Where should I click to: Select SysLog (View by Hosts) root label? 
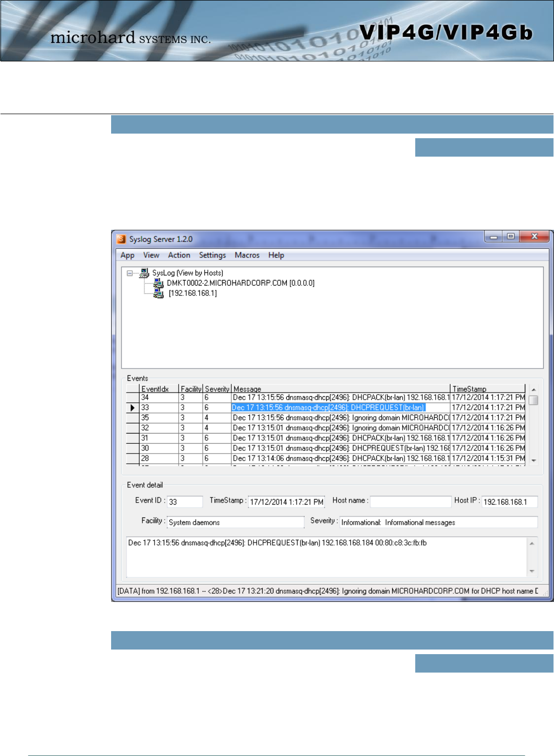(x=187, y=273)
